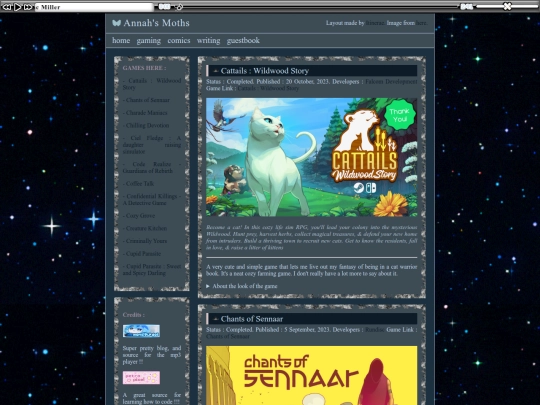540x405 pixels.
Task: Open the writing section
Action: tap(208, 41)
